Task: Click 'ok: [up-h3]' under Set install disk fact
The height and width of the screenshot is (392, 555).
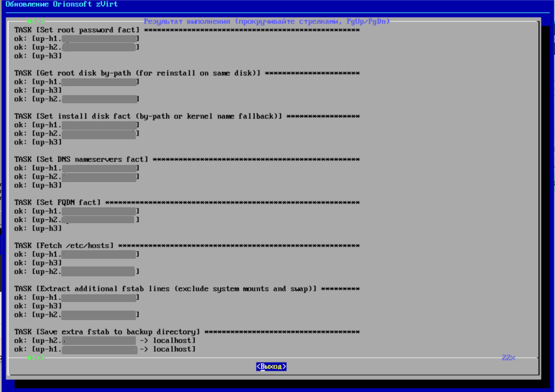Action: point(38,142)
